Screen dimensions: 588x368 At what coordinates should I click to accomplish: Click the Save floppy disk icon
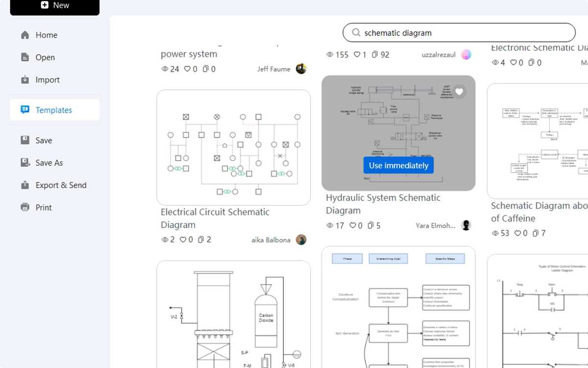25,140
